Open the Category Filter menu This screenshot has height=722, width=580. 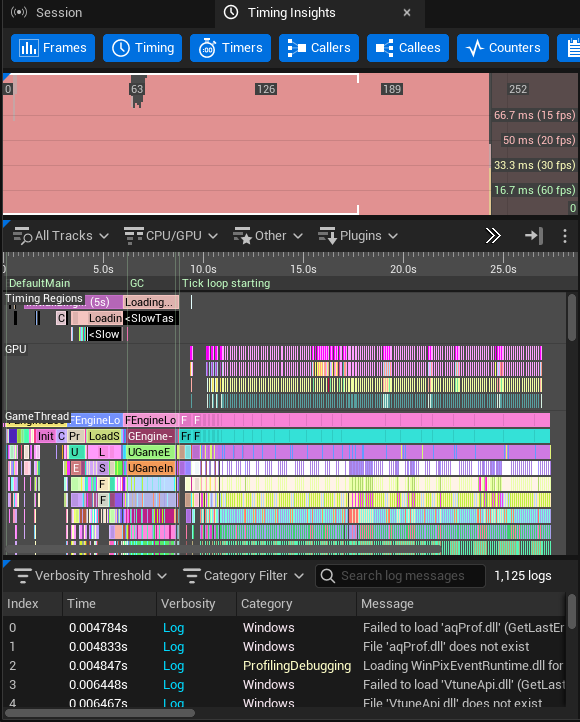point(244,576)
